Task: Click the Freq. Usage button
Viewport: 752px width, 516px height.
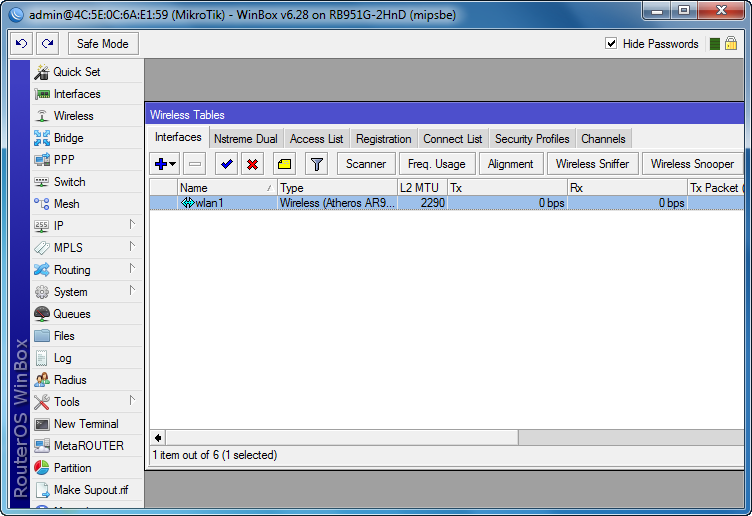Action: [437, 164]
